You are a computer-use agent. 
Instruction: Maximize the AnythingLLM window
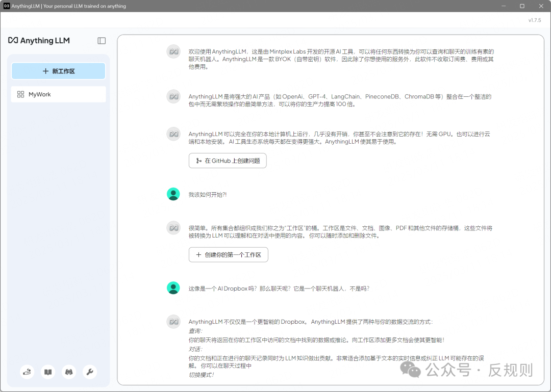point(522,6)
